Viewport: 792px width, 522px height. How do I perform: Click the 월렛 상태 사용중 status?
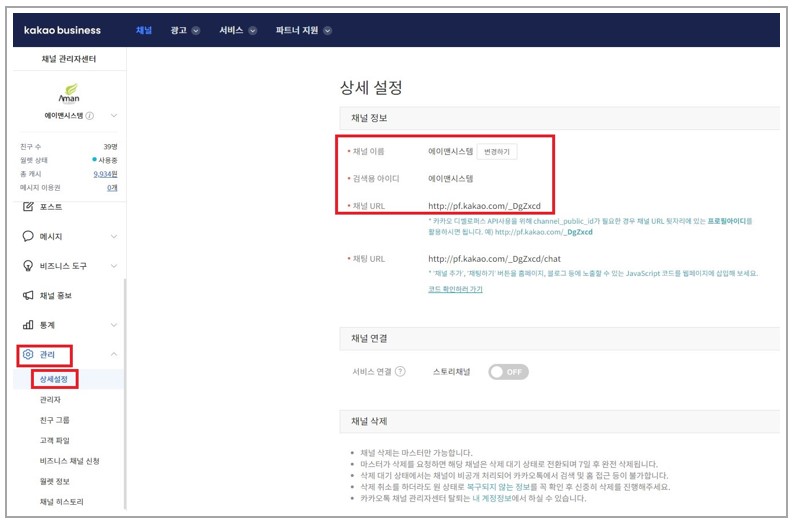[105, 160]
